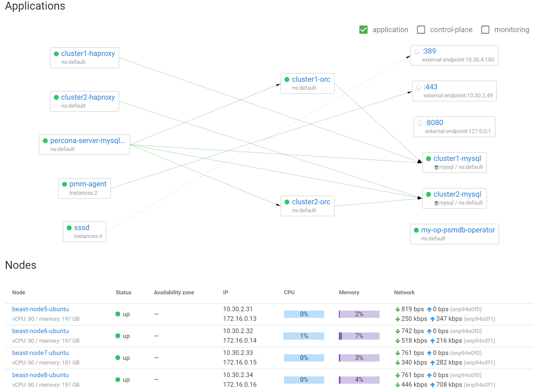Click the Status column header
Viewport: 544px width, 392px height.
click(x=123, y=292)
